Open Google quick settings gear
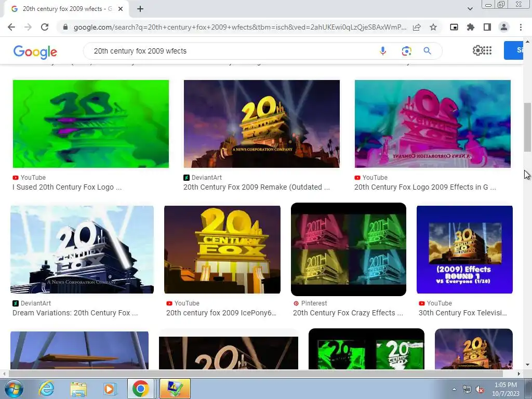 477,50
